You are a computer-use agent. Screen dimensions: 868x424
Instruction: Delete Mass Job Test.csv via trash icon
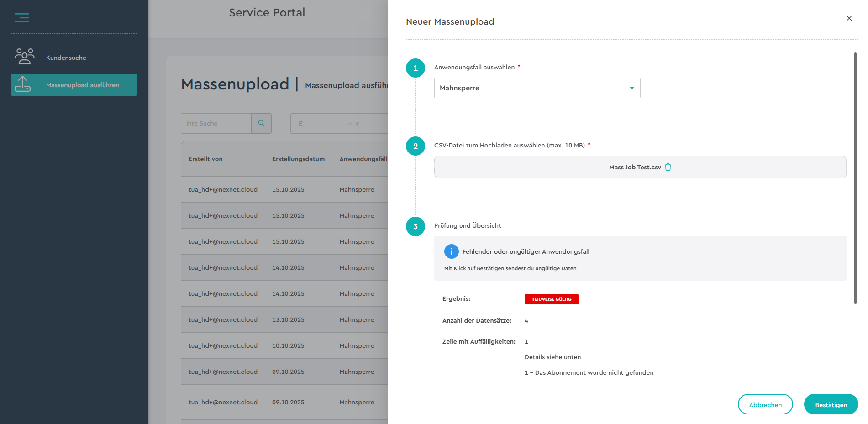(x=668, y=167)
